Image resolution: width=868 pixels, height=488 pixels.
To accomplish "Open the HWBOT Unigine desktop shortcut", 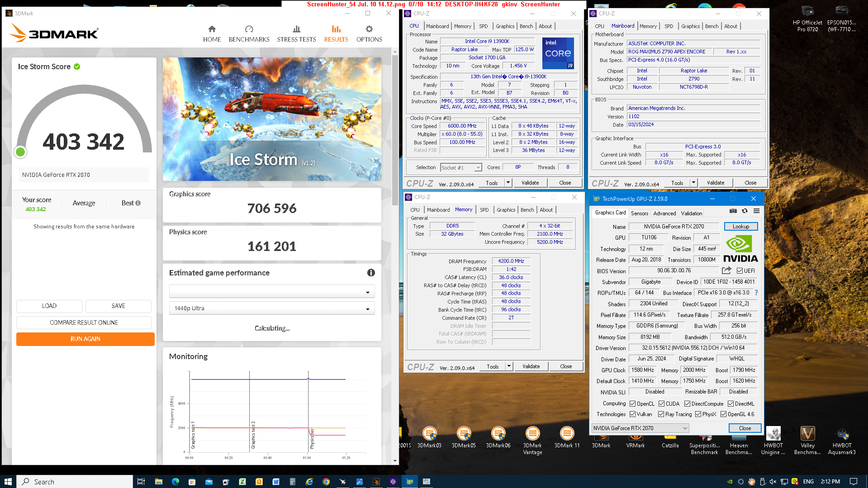I will 773,441.
